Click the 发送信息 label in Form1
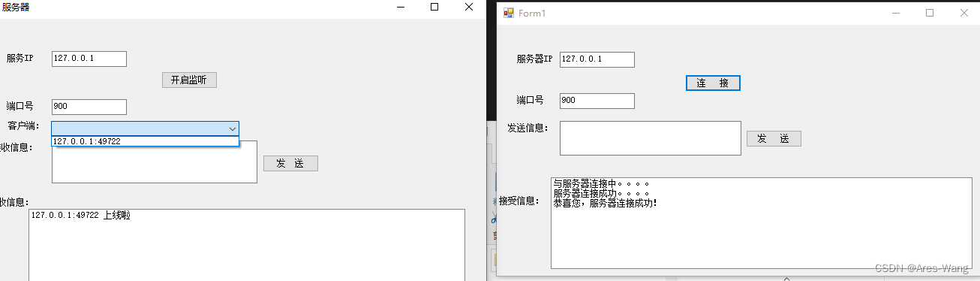 [528, 128]
